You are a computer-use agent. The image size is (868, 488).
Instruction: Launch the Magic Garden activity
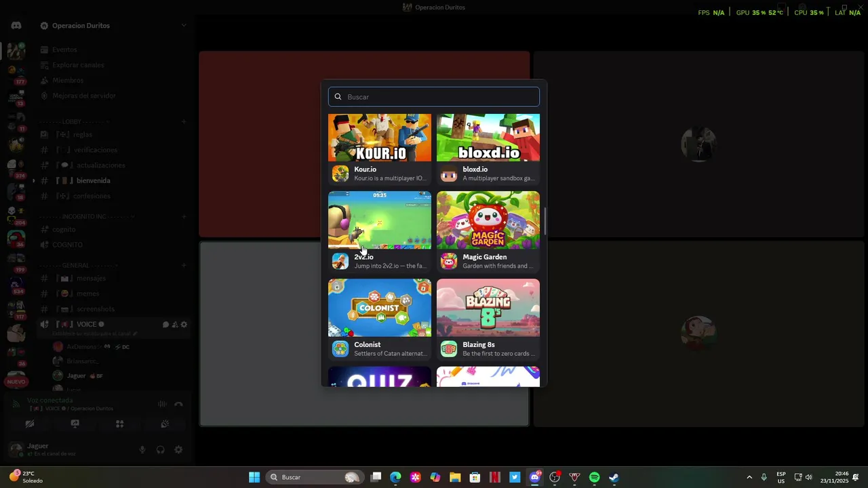click(x=488, y=232)
